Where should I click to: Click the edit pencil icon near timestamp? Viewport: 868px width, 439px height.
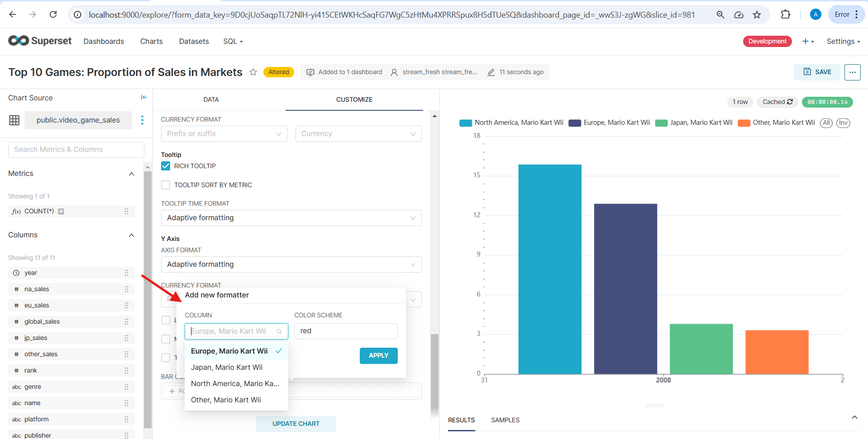(491, 72)
